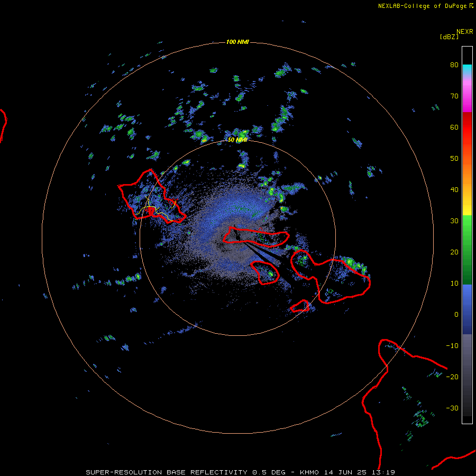Screen dimensions: 476x476
Task: Click the NEXR legend title
Action: (x=464, y=31)
